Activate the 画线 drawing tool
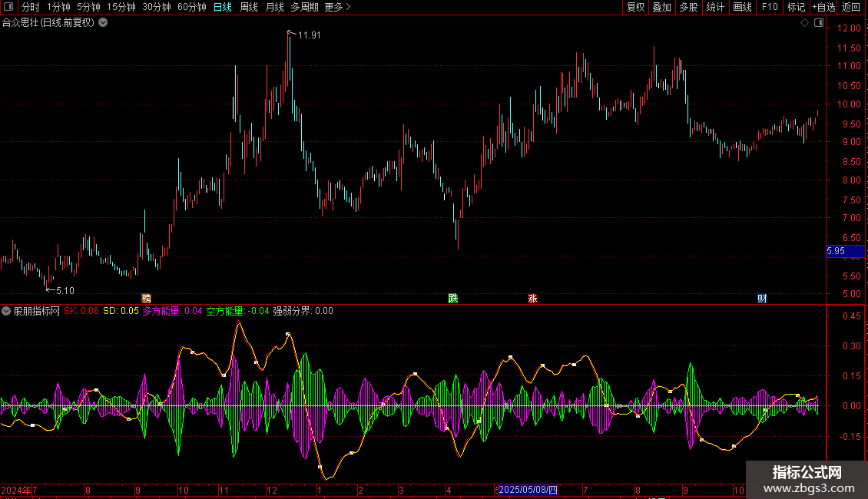 (x=742, y=7)
